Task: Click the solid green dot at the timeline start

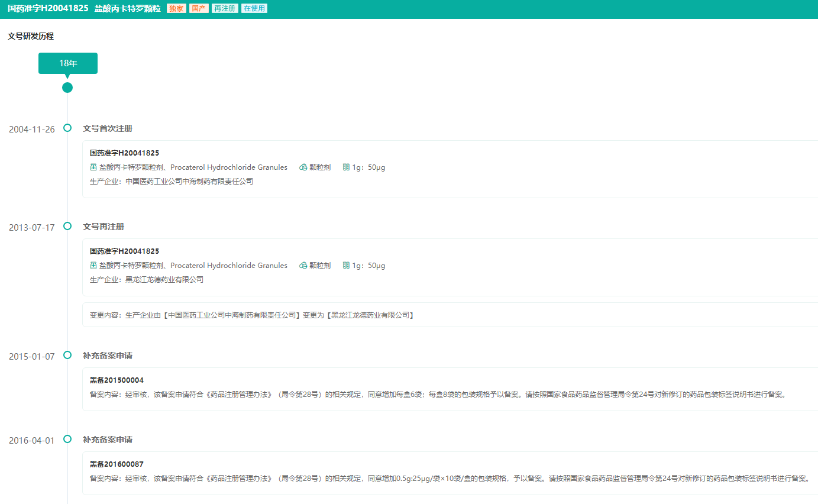Action: point(67,88)
